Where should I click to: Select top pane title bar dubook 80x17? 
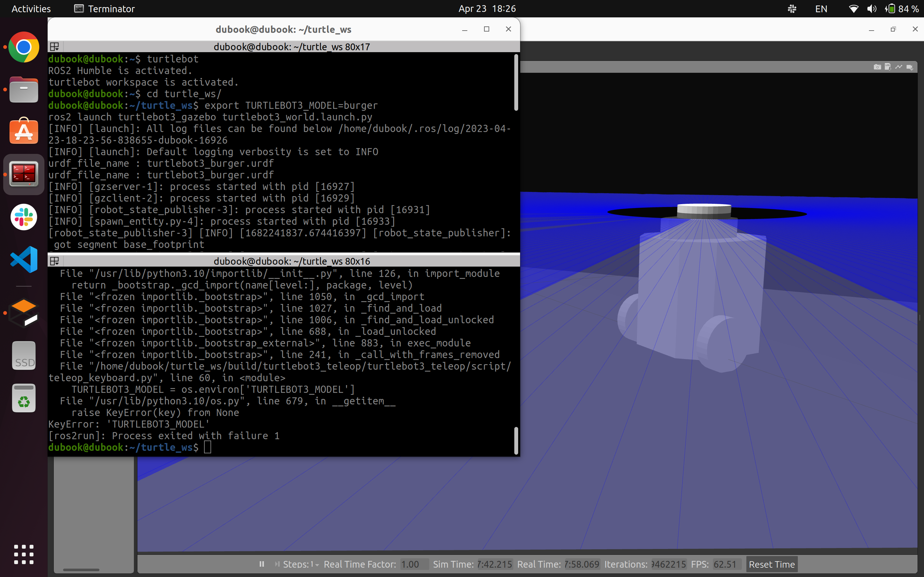[x=292, y=47]
